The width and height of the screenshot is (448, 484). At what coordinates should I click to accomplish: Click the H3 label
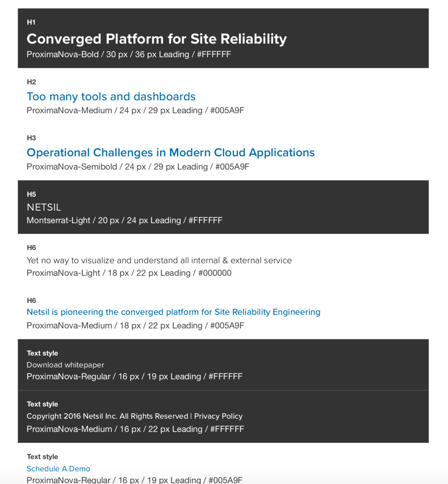click(31, 138)
